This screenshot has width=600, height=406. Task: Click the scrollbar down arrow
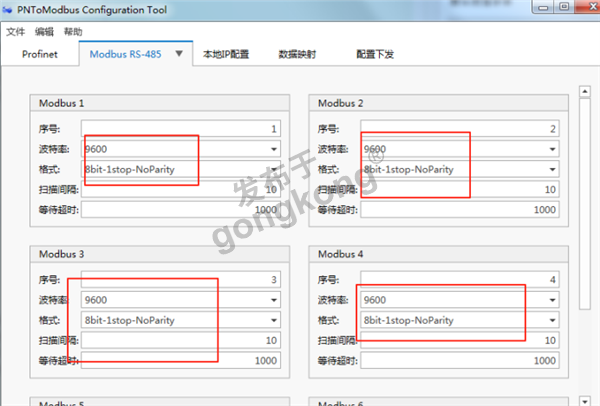point(585,400)
